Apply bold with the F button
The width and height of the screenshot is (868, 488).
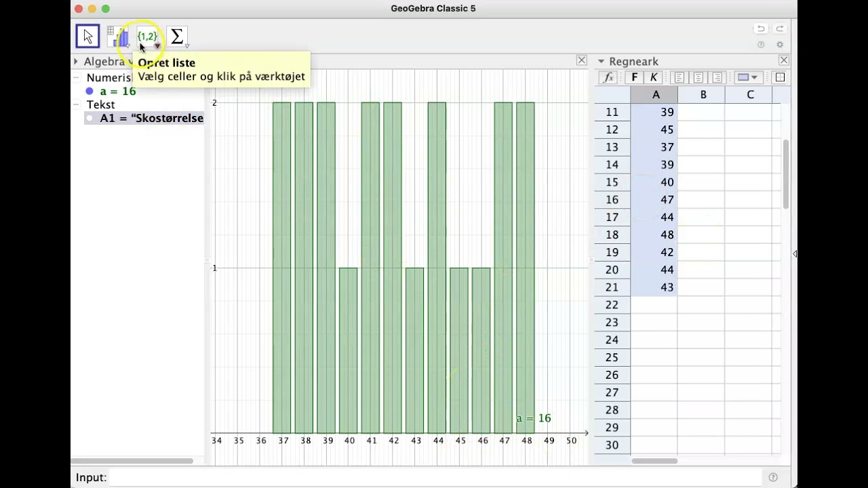(x=635, y=77)
